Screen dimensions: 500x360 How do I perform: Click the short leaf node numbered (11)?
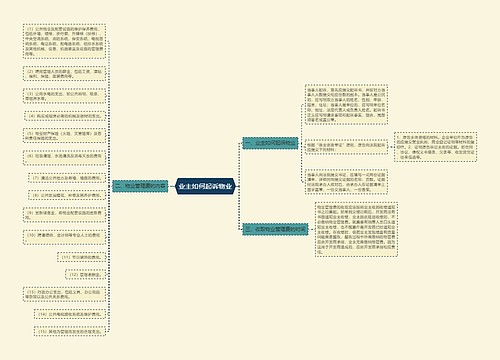(x=82, y=257)
